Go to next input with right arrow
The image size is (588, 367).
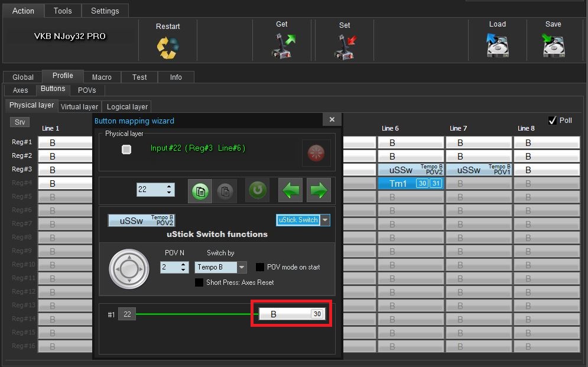(319, 191)
